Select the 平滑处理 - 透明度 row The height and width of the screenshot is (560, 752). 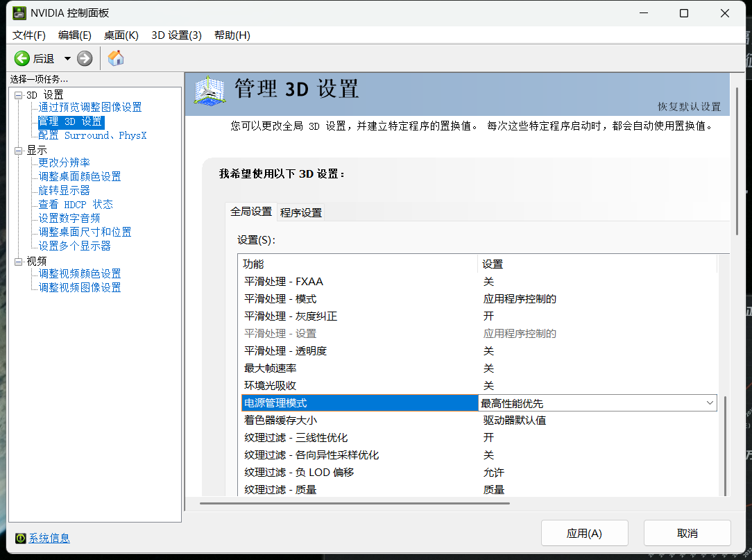pos(479,350)
